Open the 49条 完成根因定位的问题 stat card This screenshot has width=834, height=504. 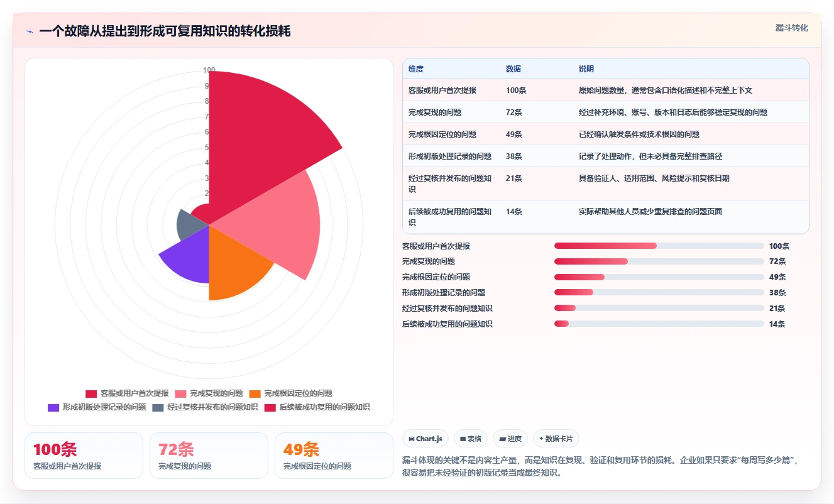(334, 456)
